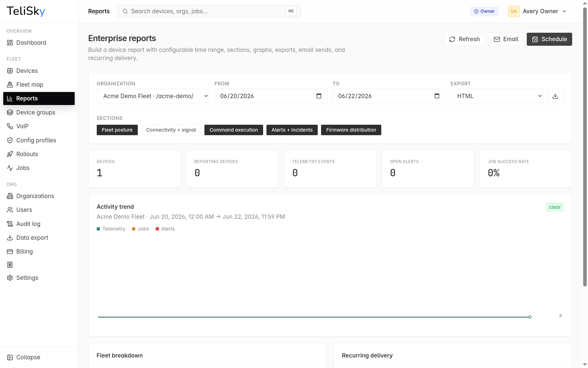The width and height of the screenshot is (588, 368).
Task: Click the Device groups layers icon
Action: click(x=10, y=112)
